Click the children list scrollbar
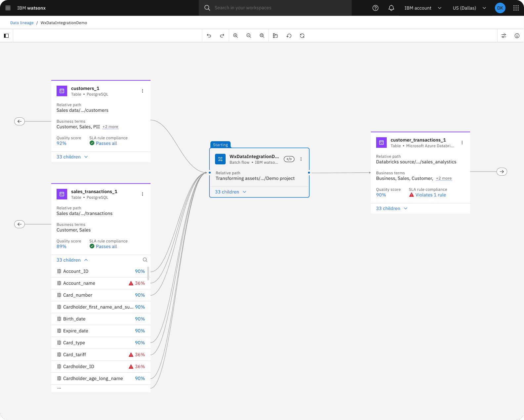Screen dimensions: 524x420 [x=148, y=273]
